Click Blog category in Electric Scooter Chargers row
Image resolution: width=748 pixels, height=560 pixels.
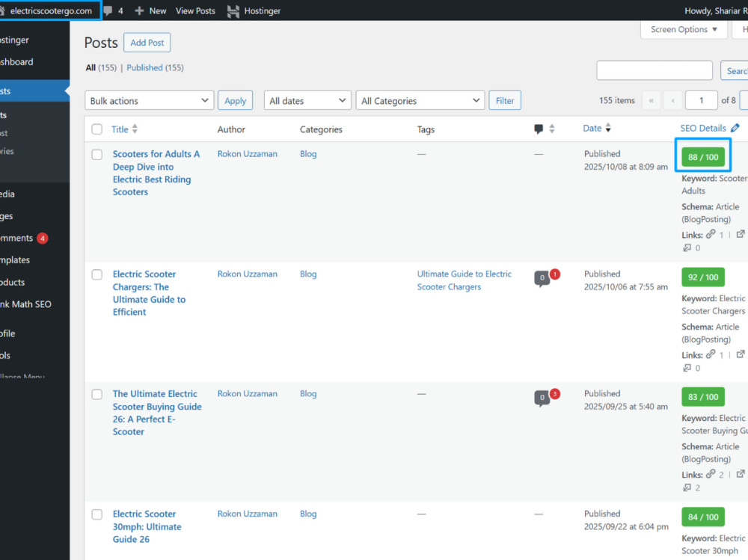308,274
